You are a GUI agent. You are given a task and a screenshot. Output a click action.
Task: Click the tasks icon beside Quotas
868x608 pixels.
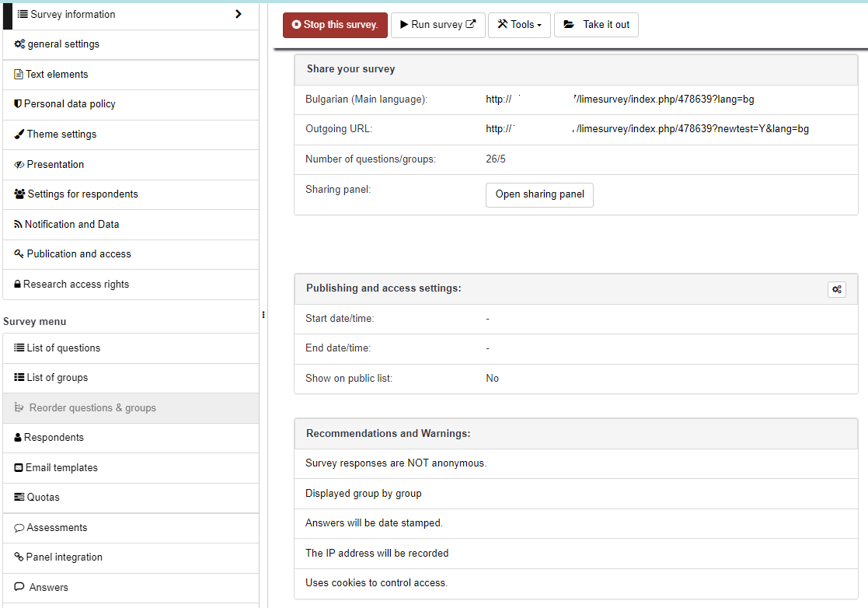tap(19, 498)
